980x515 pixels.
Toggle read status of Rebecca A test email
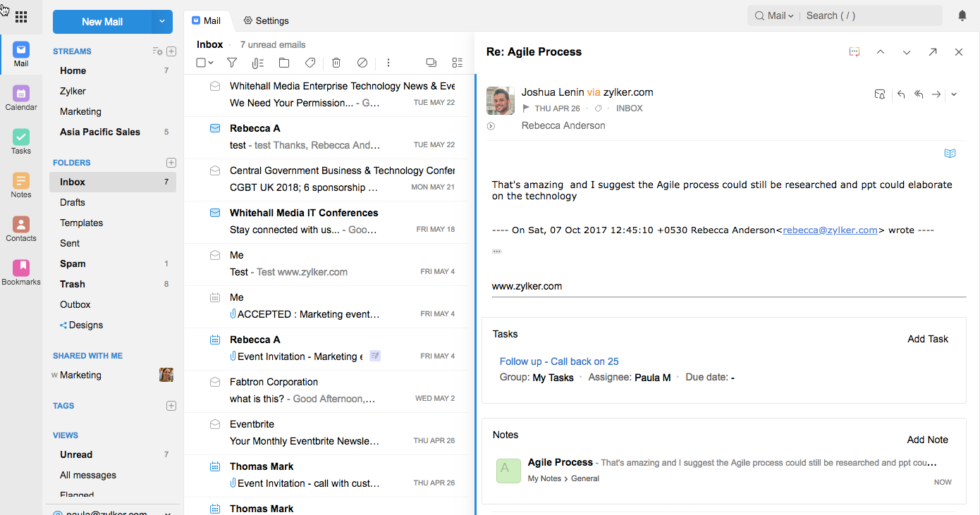click(215, 128)
